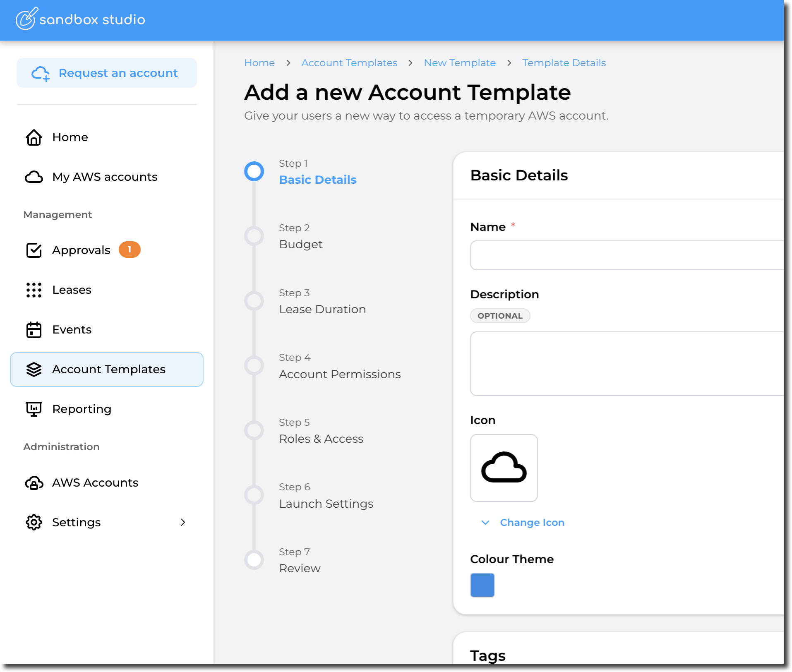The width and height of the screenshot is (792, 672).
Task: Pick the blue Colour Theme swatch
Action: (x=482, y=585)
